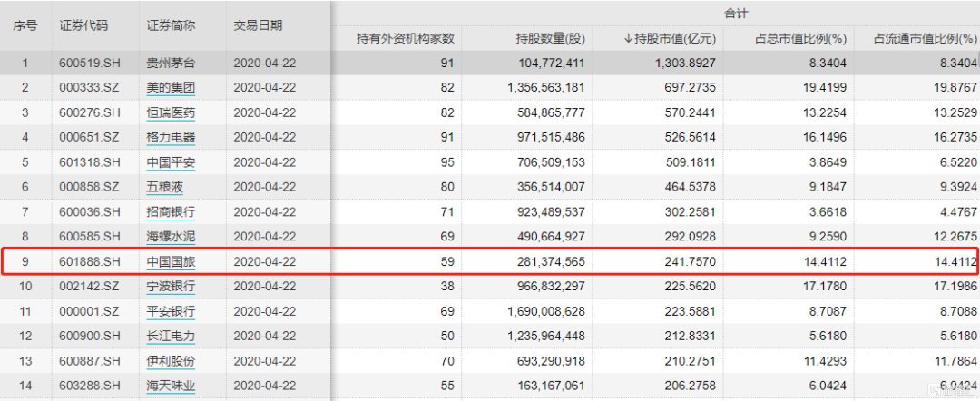
Task: Open the 海天味业 stock link
Action: click(171, 386)
